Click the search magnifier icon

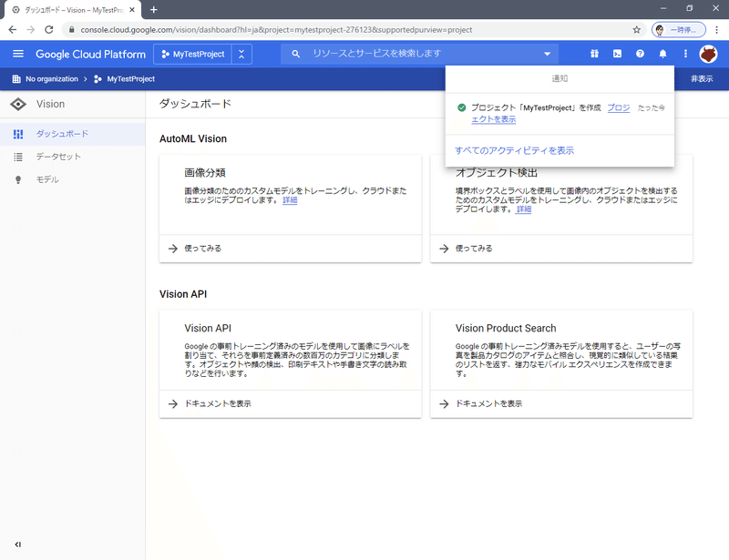click(295, 54)
